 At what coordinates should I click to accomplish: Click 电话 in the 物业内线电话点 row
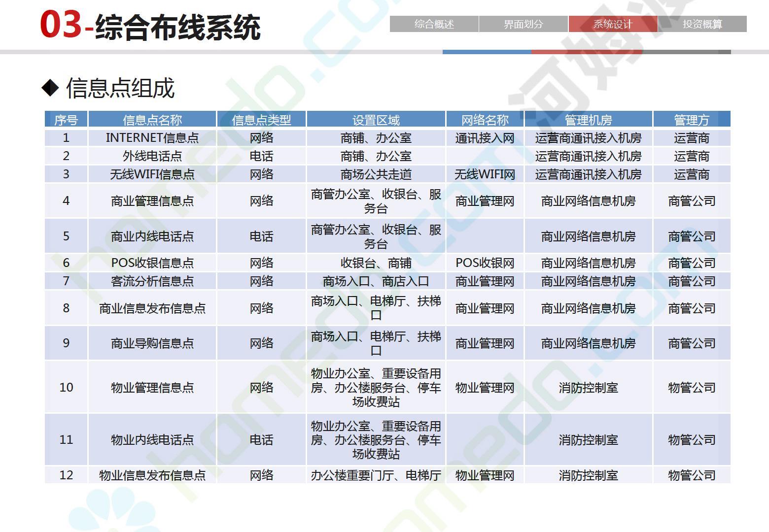pos(261,440)
